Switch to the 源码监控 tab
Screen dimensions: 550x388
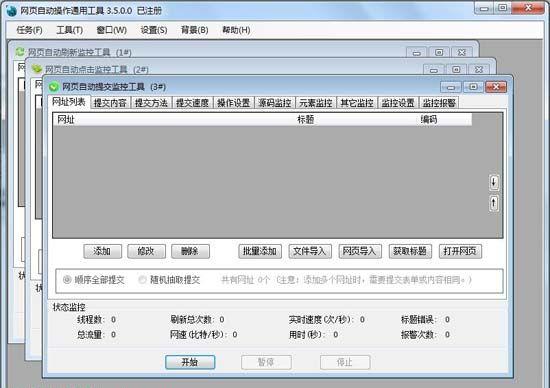click(x=275, y=103)
